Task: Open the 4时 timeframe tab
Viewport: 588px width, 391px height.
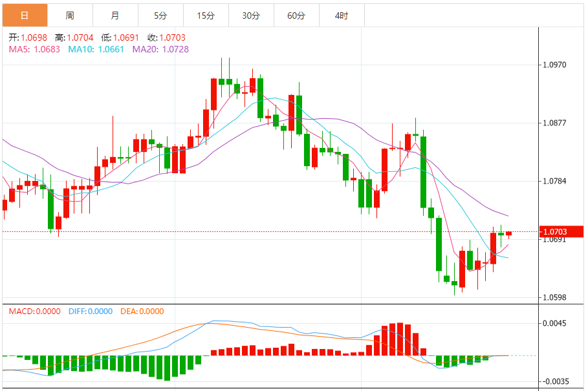Action: [x=342, y=16]
